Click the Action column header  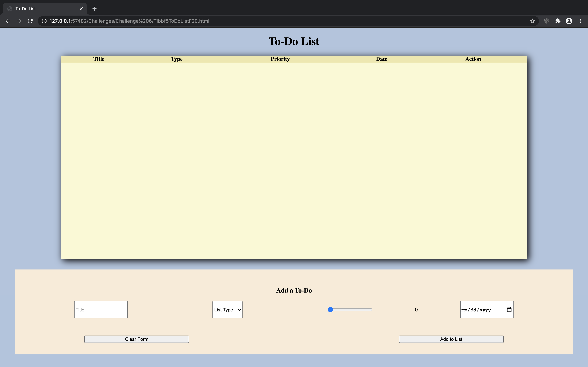click(x=473, y=59)
